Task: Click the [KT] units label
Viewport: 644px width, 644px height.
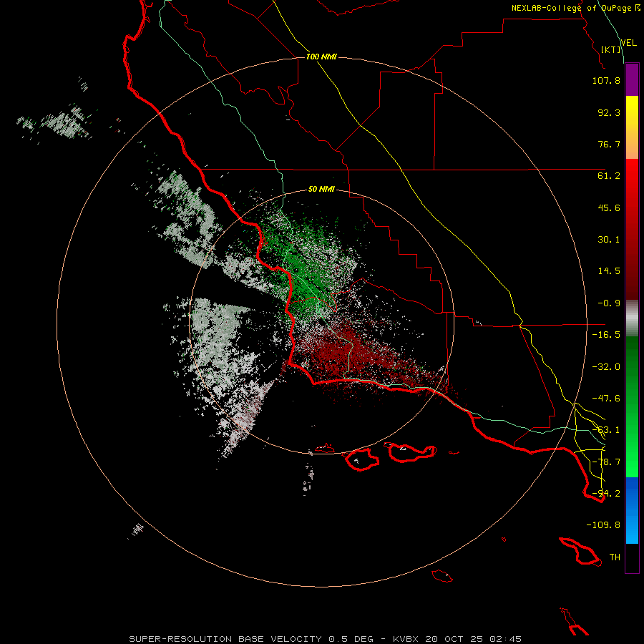Action: (611, 49)
